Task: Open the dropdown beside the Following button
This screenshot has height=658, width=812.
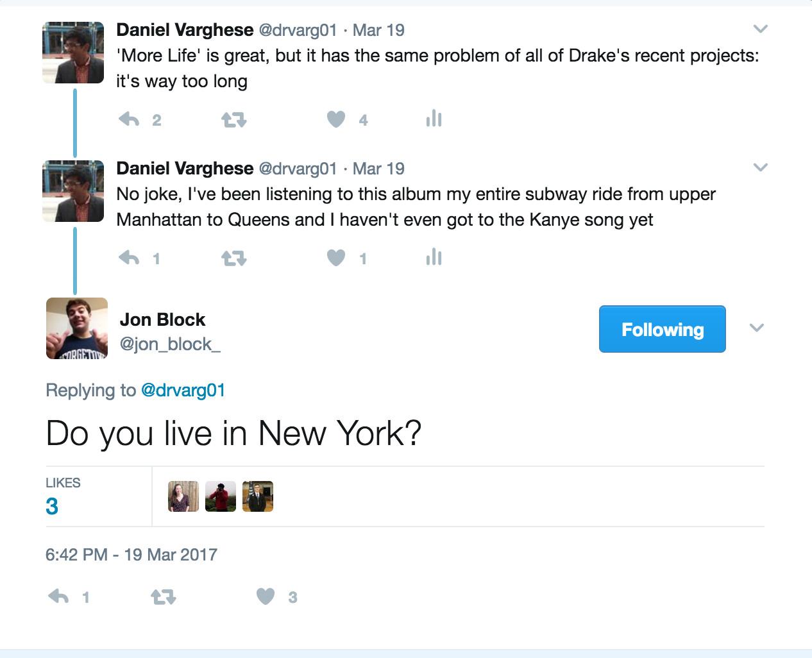Action: (757, 328)
